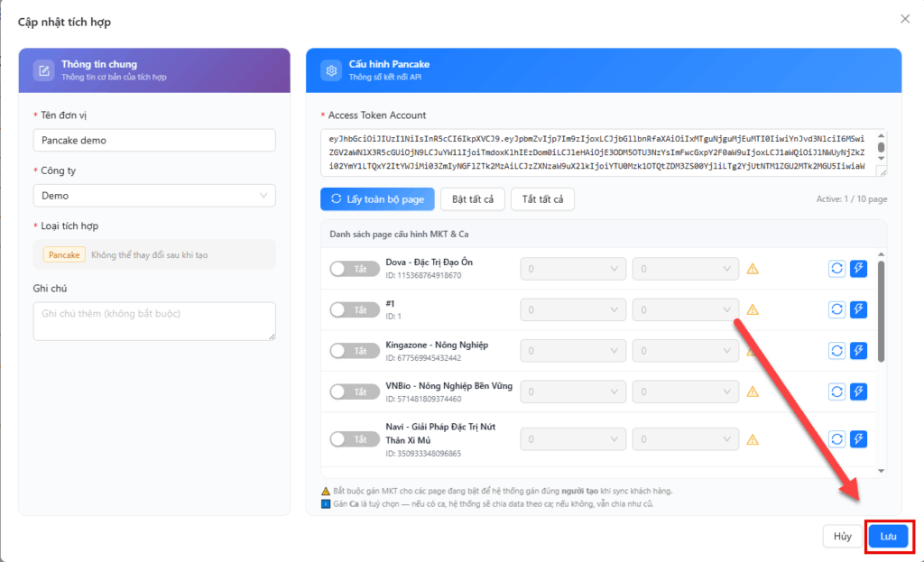Screen dimensions: 924x562
Task: Open second dropdown in page #1 row
Action: [x=686, y=309]
